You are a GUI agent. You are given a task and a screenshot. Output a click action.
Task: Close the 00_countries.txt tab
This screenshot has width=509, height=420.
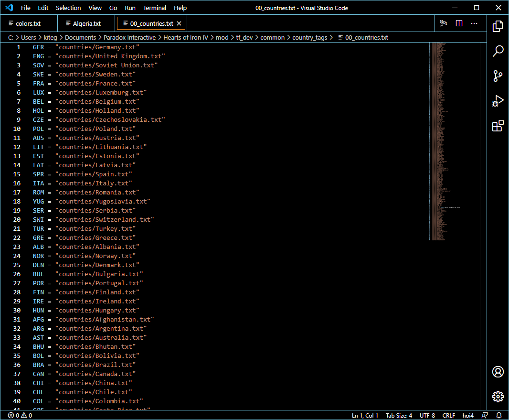(179, 23)
